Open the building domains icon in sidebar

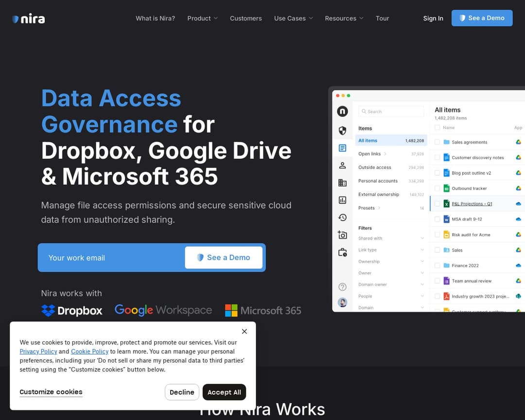[342, 183]
